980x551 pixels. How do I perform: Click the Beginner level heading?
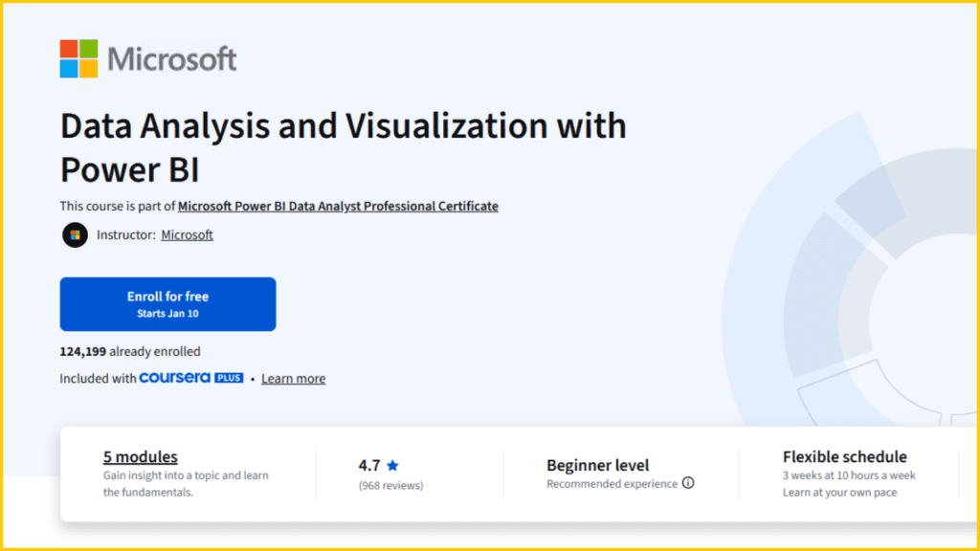coord(597,466)
